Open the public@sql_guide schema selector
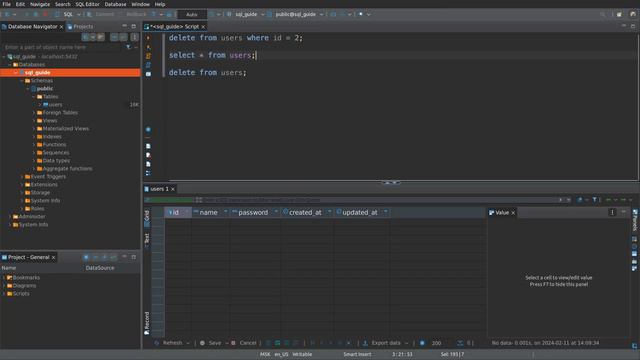Viewport: 640px width, 360px height. tap(296, 14)
